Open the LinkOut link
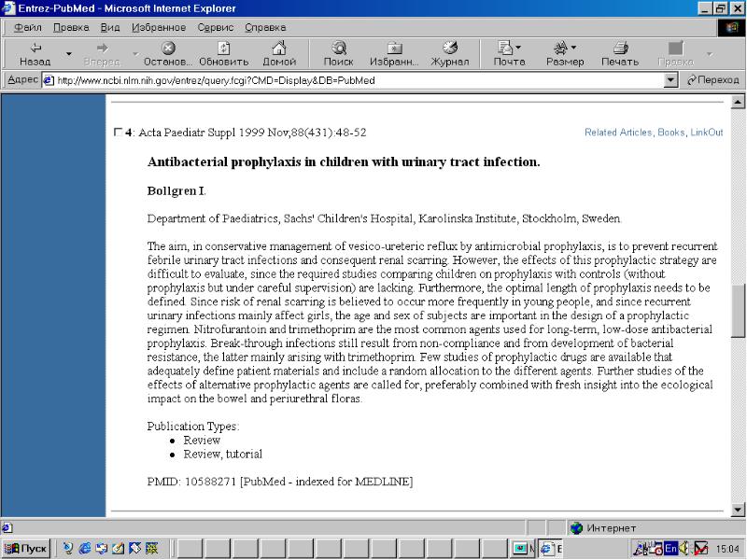The image size is (747, 560). tap(707, 133)
